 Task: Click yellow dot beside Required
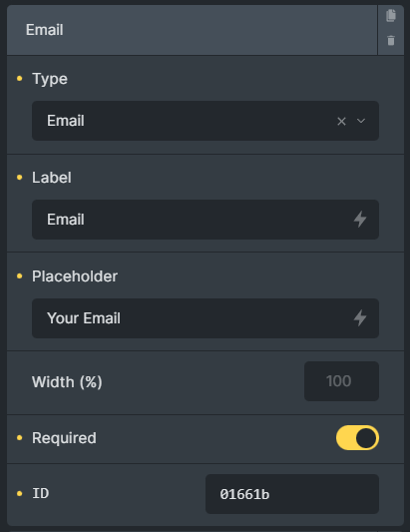tap(19, 438)
